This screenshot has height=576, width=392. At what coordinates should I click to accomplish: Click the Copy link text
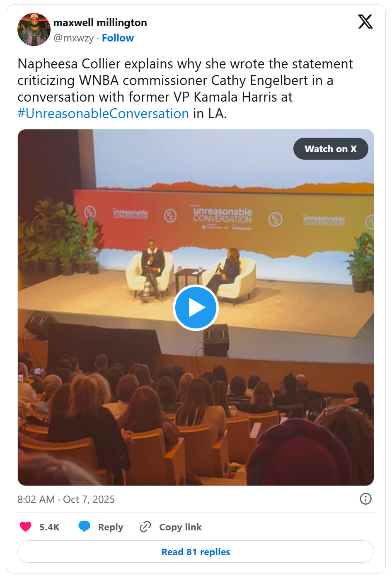(x=180, y=527)
